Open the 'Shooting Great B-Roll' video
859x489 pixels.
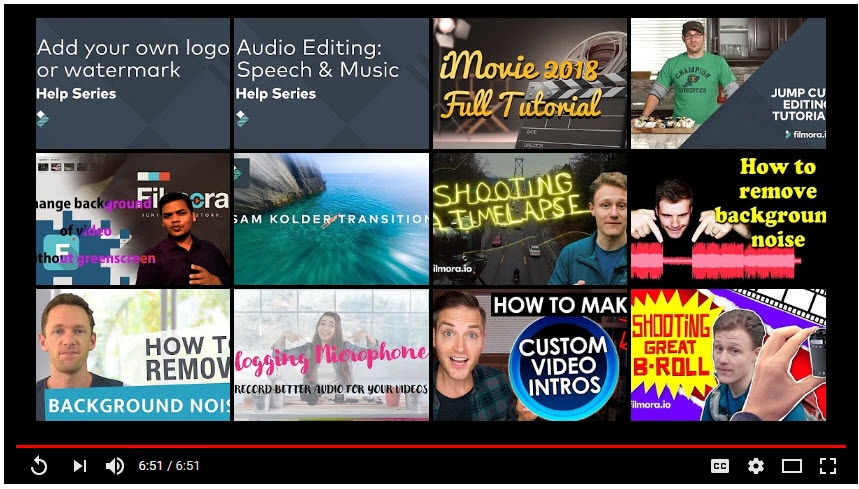coord(728,355)
